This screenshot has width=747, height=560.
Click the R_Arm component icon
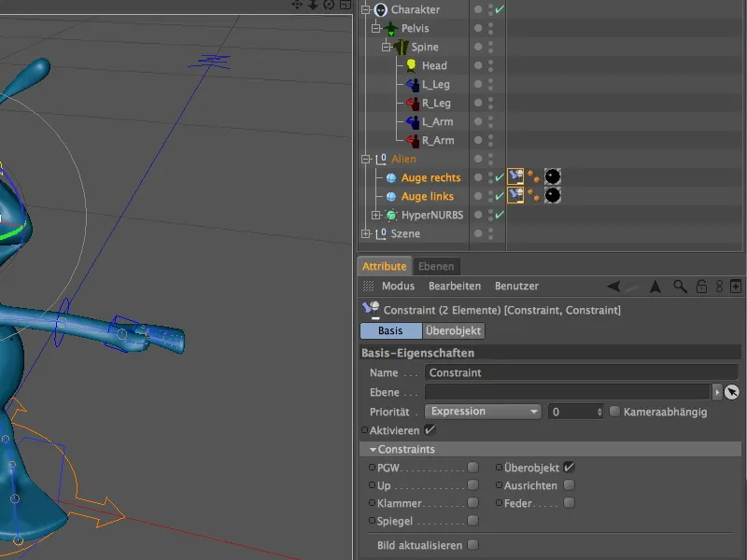pyautogui.click(x=412, y=141)
